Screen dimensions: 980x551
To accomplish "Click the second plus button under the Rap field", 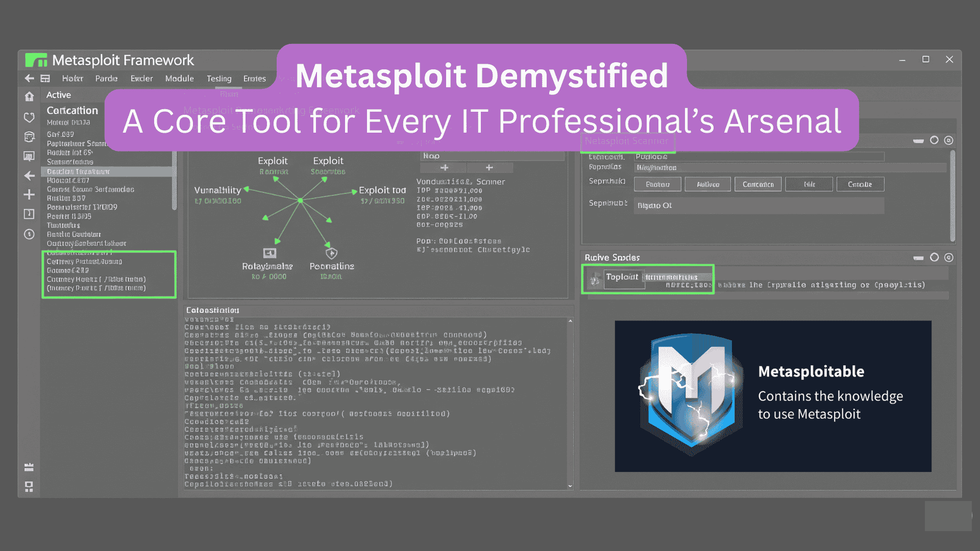I will click(489, 167).
